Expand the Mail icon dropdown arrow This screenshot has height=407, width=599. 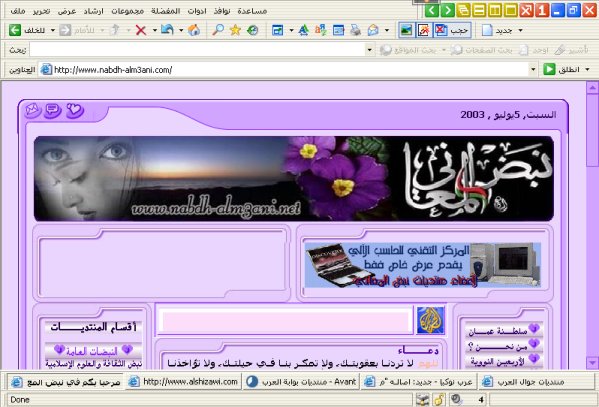387,30
